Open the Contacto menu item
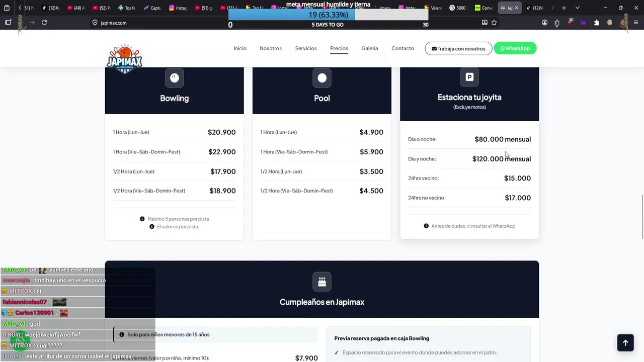This screenshot has height=362, width=644. [x=403, y=48]
